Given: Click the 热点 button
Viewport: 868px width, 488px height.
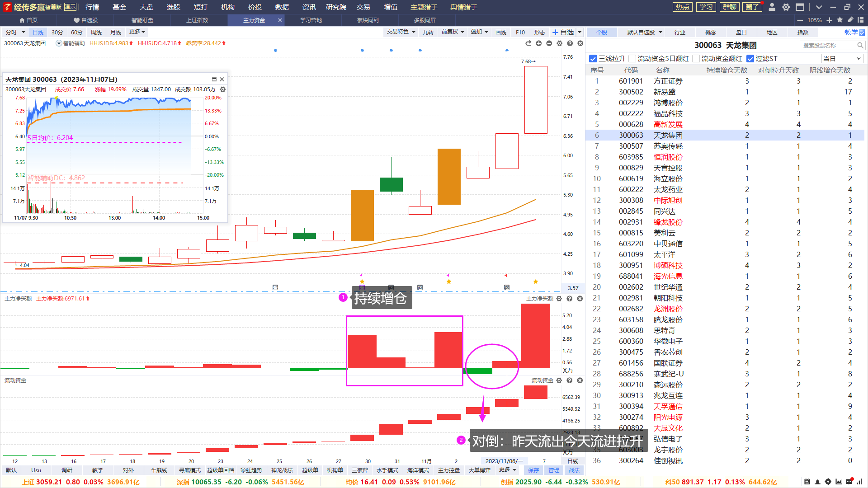Looking at the screenshot, I should click(x=683, y=7).
